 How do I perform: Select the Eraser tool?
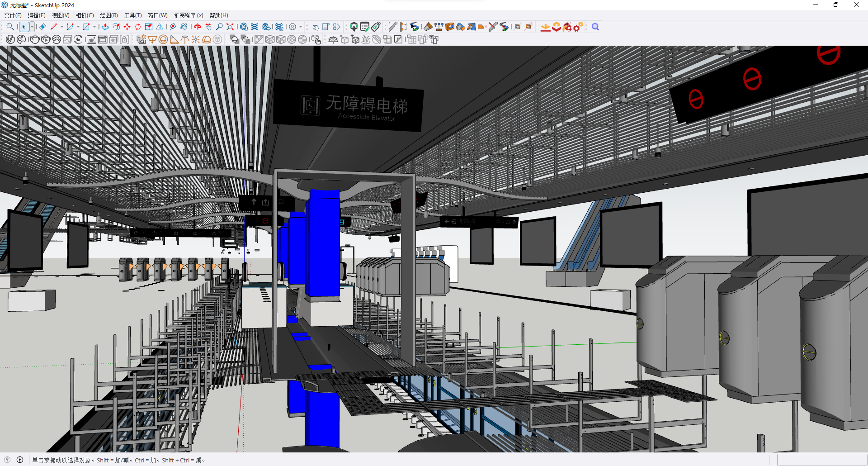(x=43, y=27)
